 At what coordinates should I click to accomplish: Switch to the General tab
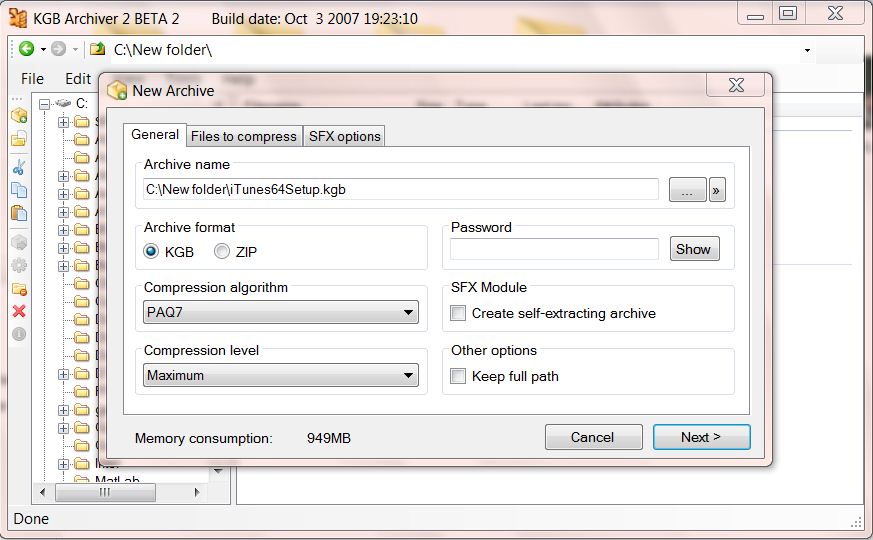155,135
